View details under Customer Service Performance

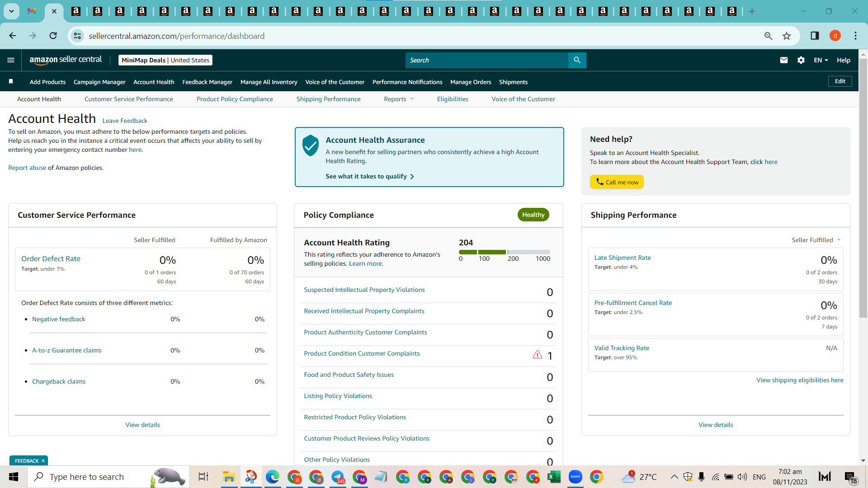coord(143,425)
